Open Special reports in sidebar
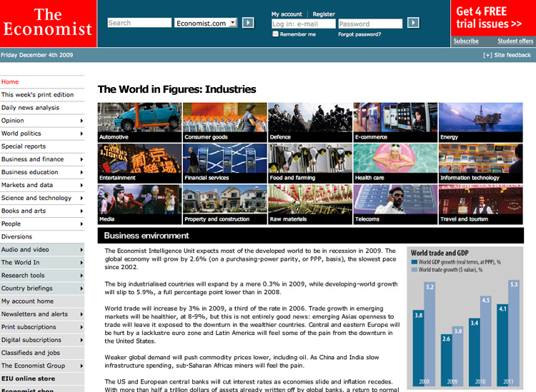The image size is (536, 392). pos(24,146)
